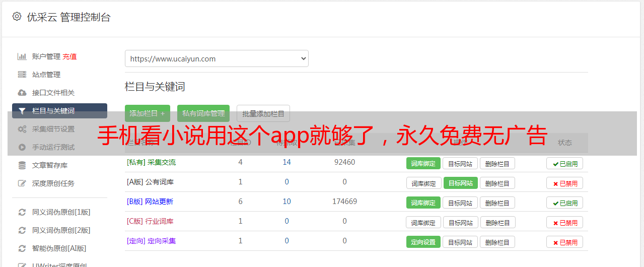Click the [定向] 定向采集 column name
The image size is (644, 267).
tap(151, 241)
